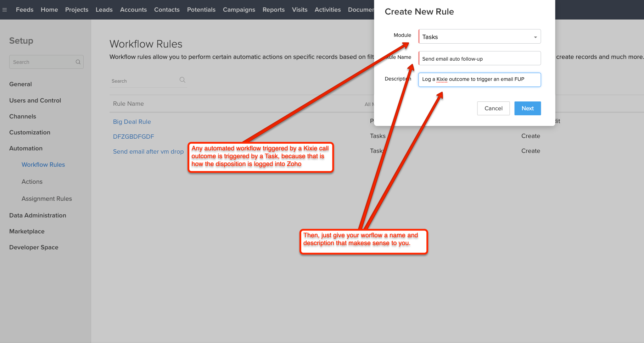Expand Users and Control section
Screen dimensions: 644x343
[x=35, y=100]
